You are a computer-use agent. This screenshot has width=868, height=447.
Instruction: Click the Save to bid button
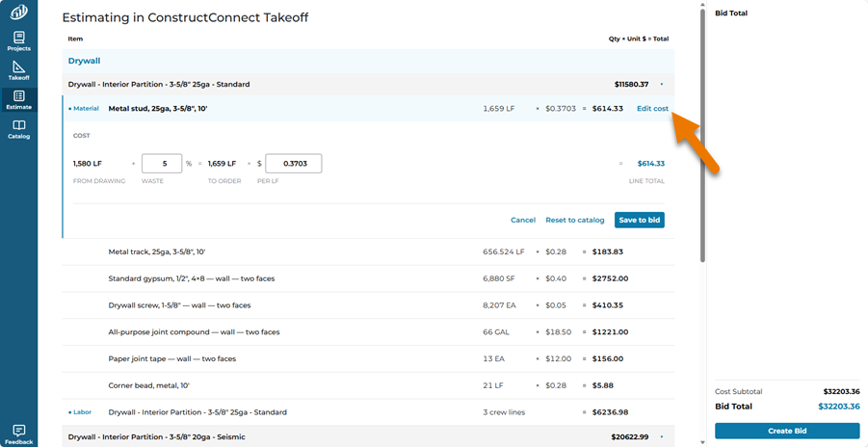pos(640,220)
